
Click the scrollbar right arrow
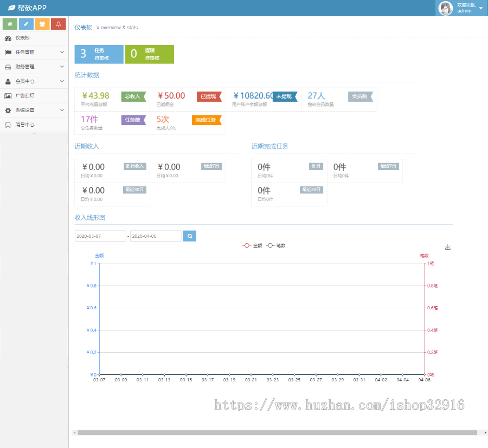485,432
